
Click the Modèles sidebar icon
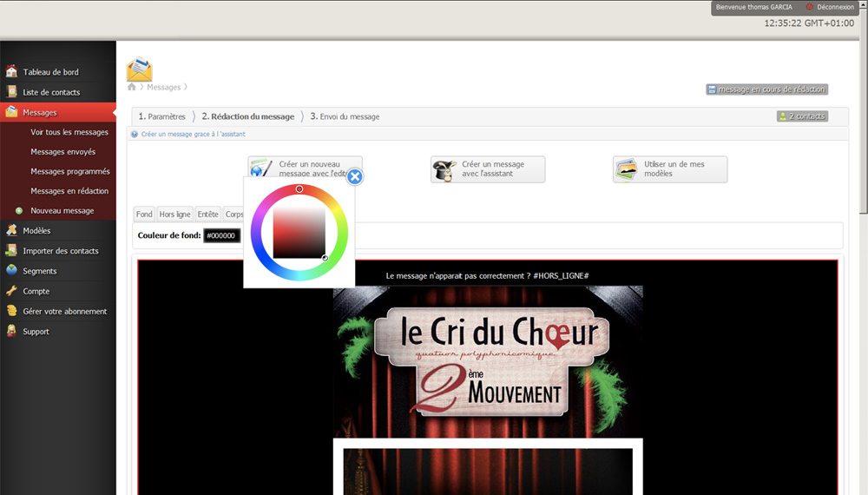[x=11, y=231]
